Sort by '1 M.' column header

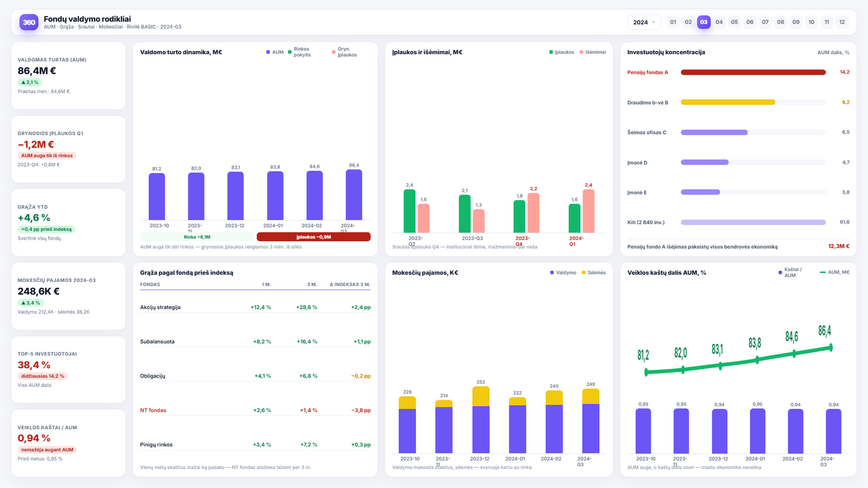coord(266,285)
